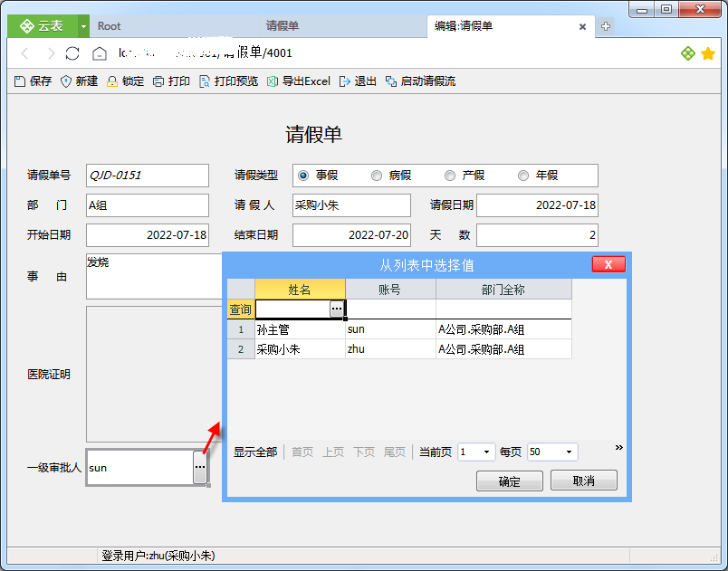Click ellipsis button beside 一级审批人 field
The width and height of the screenshot is (728, 571).
point(200,467)
